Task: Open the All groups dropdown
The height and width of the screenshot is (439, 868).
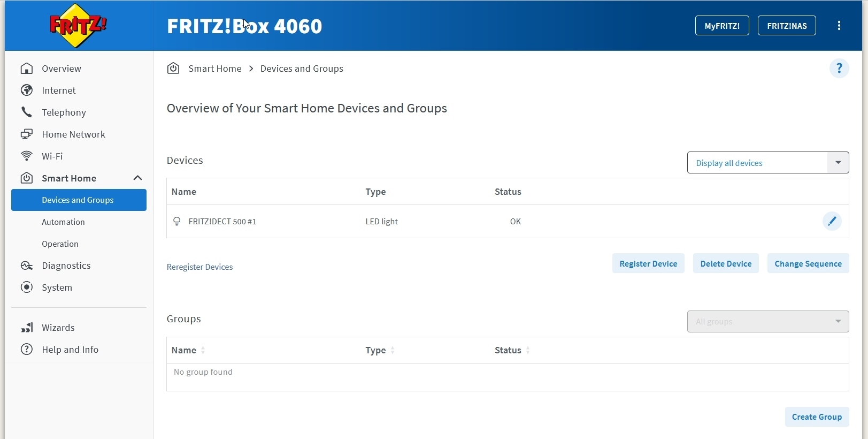Action: pyautogui.click(x=768, y=322)
